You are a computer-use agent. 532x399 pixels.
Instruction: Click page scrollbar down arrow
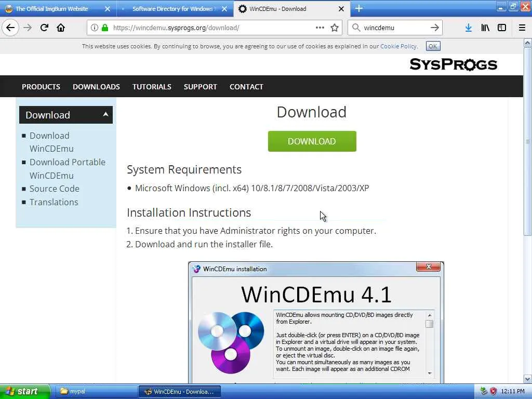(527, 379)
